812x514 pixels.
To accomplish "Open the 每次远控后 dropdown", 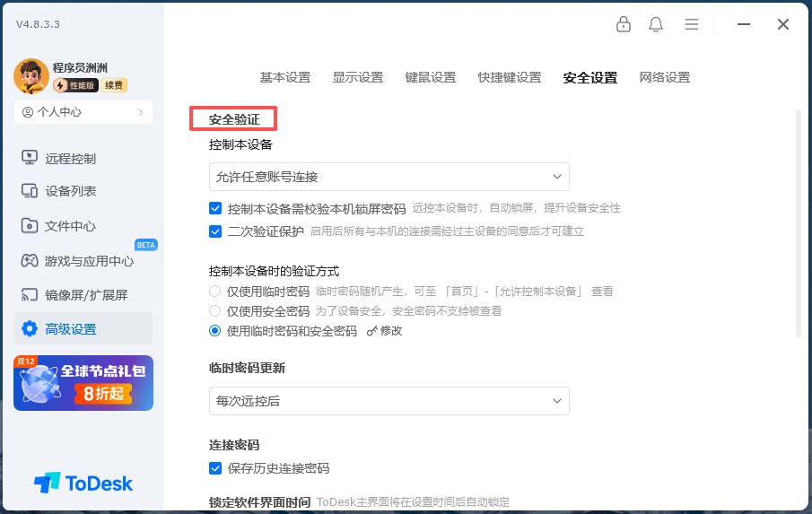I will [x=389, y=401].
